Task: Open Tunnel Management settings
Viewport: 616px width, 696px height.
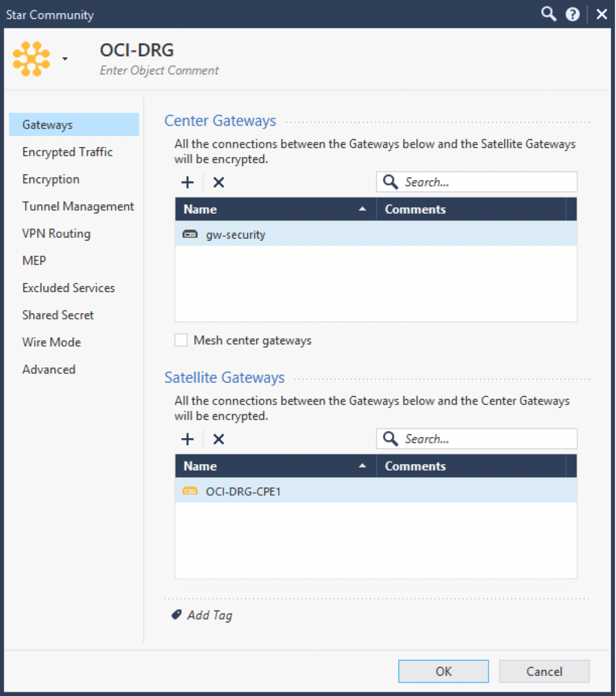Action: pyautogui.click(x=78, y=206)
